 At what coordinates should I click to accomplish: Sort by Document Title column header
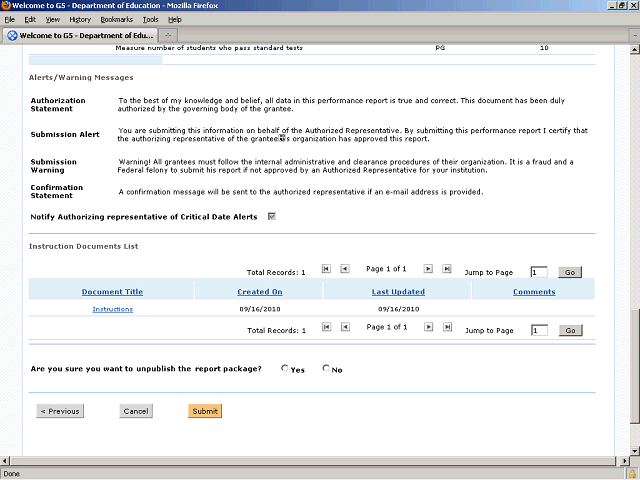pyautogui.click(x=112, y=292)
